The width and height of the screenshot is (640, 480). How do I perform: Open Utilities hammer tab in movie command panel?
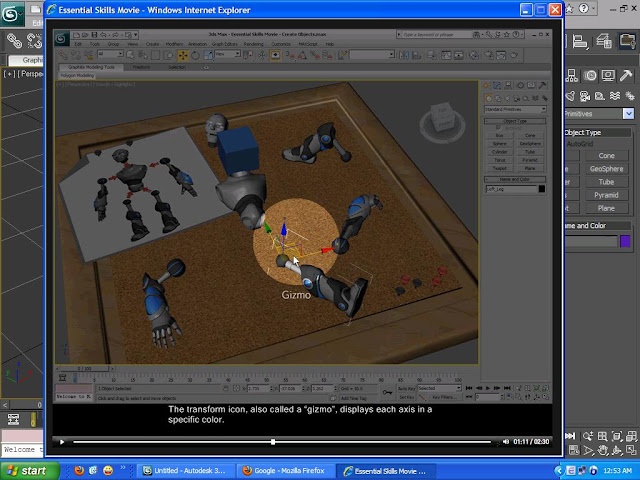point(542,85)
